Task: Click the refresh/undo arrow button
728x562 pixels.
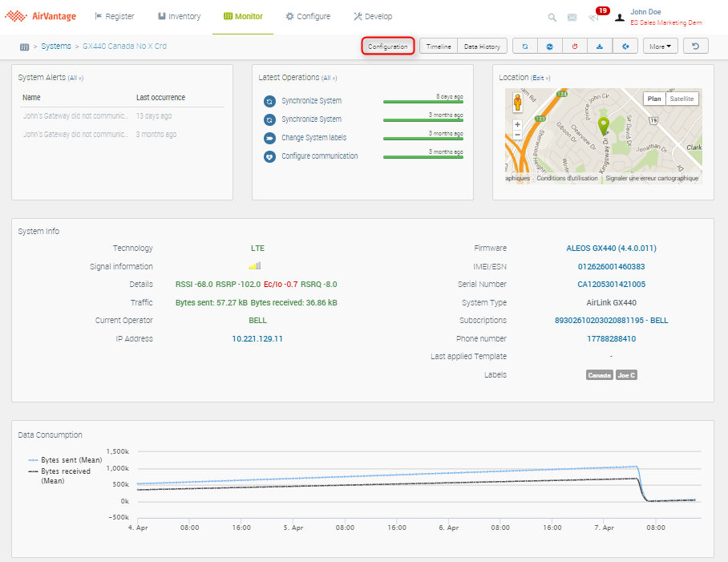Action: (x=695, y=46)
